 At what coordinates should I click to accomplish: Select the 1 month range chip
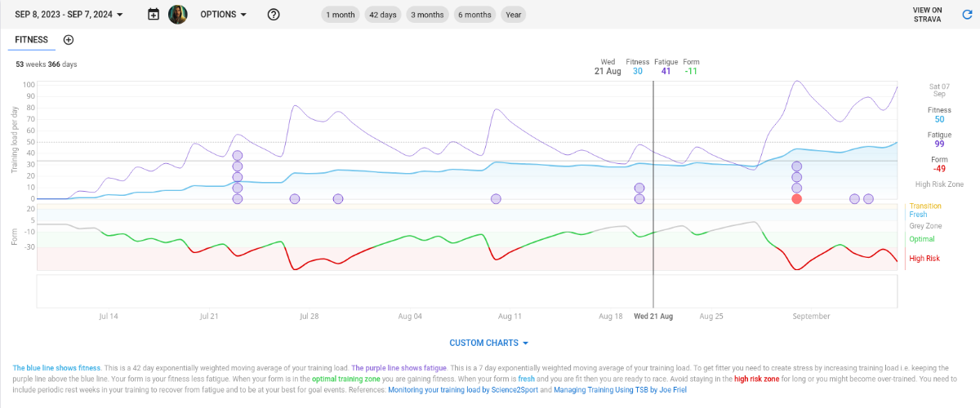pos(340,15)
